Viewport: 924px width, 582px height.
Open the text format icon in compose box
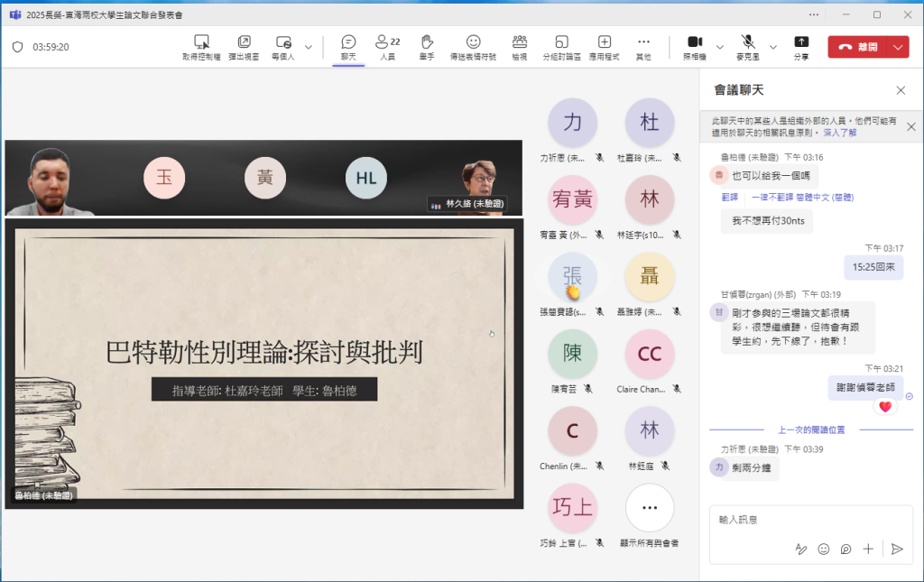[801, 549]
